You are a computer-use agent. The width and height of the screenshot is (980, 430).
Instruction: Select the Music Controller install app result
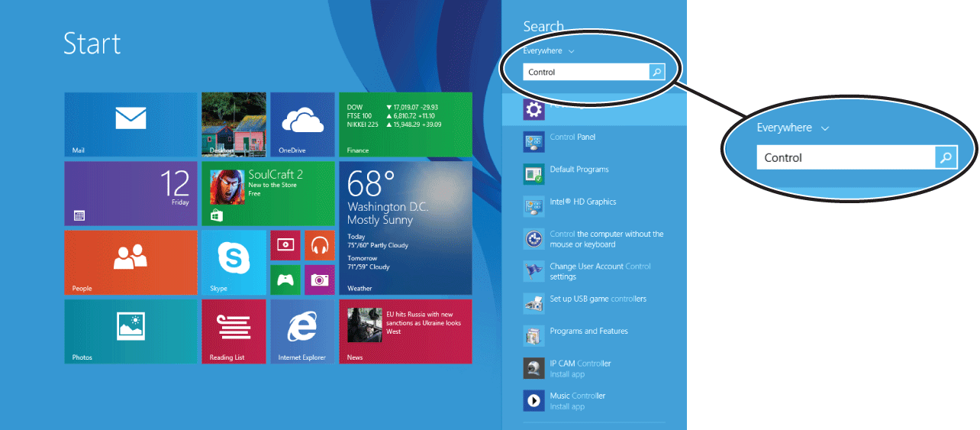pos(595,400)
